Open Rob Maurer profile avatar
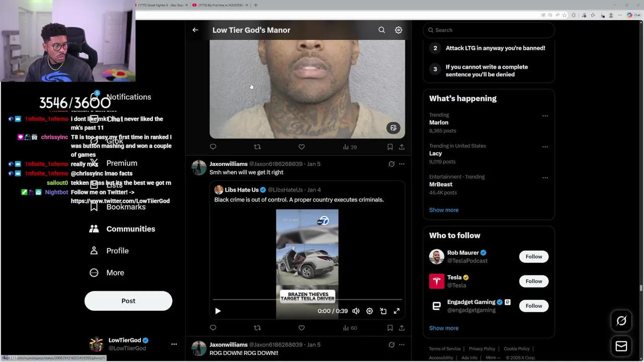The height and width of the screenshot is (362, 644). (437, 256)
